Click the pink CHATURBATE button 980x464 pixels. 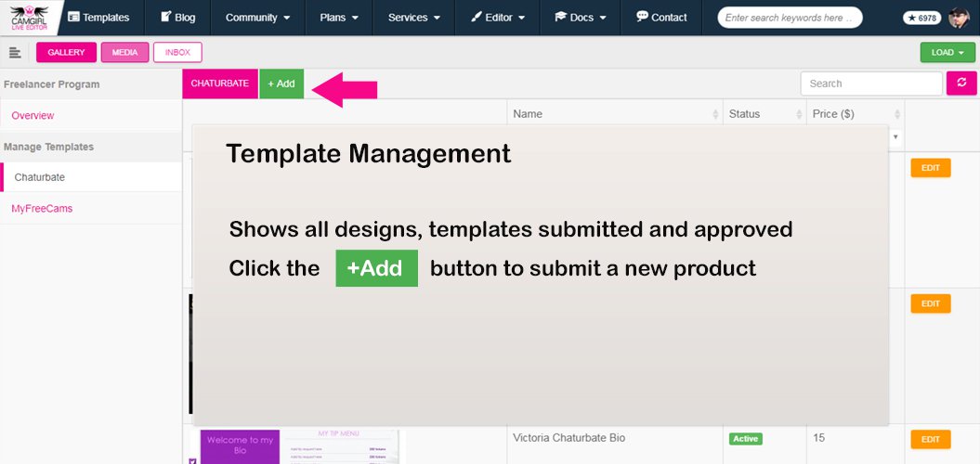coord(220,84)
